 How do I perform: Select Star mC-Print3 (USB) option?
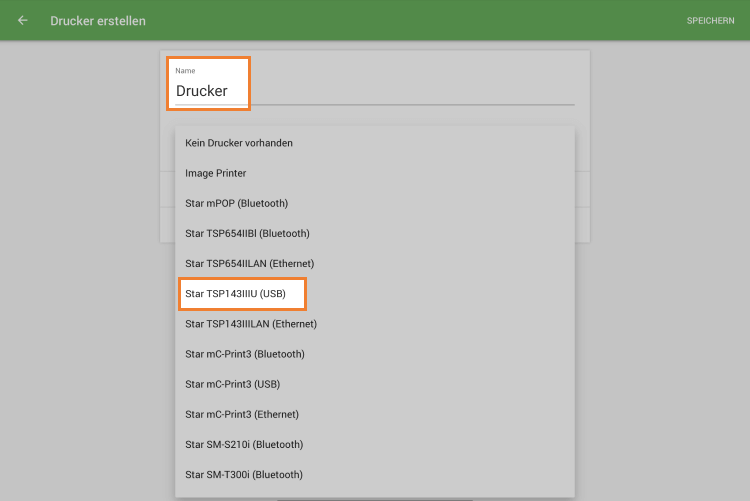coord(232,384)
